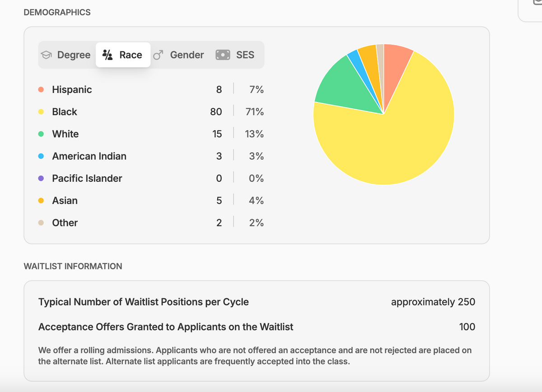Click the Other legend label
This screenshot has height=392, width=542.
(65, 223)
